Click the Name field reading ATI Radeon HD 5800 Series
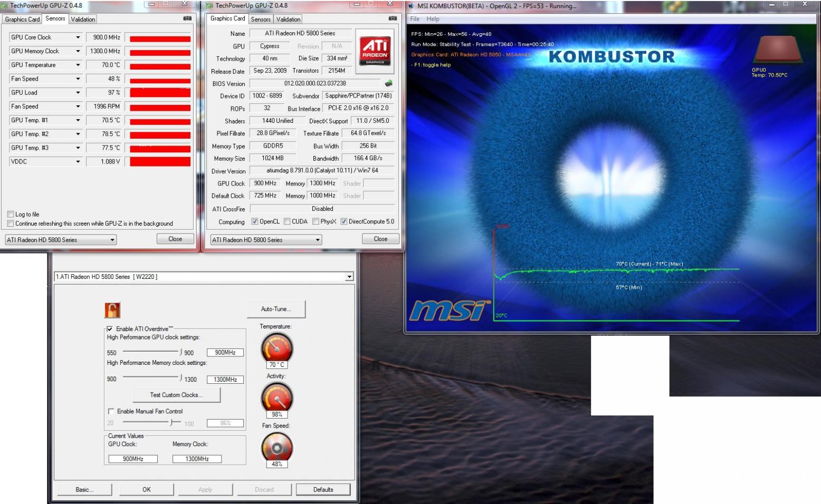The height and width of the screenshot is (504, 821). point(300,33)
